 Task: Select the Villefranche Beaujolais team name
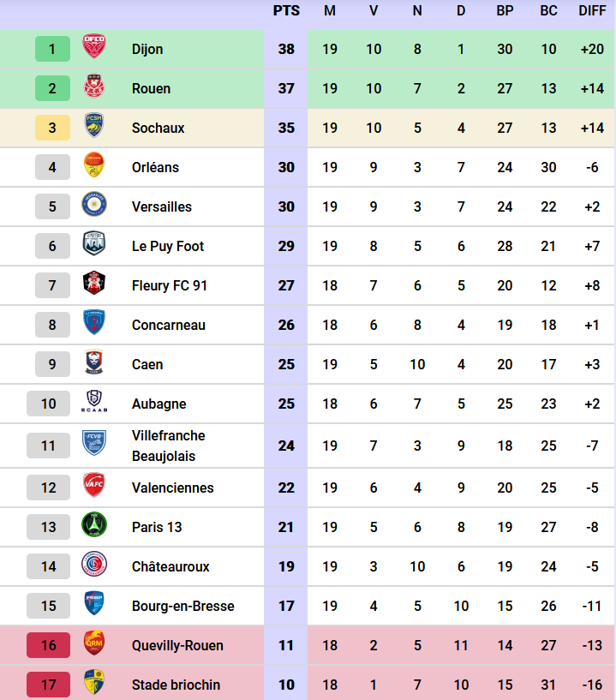point(169,446)
